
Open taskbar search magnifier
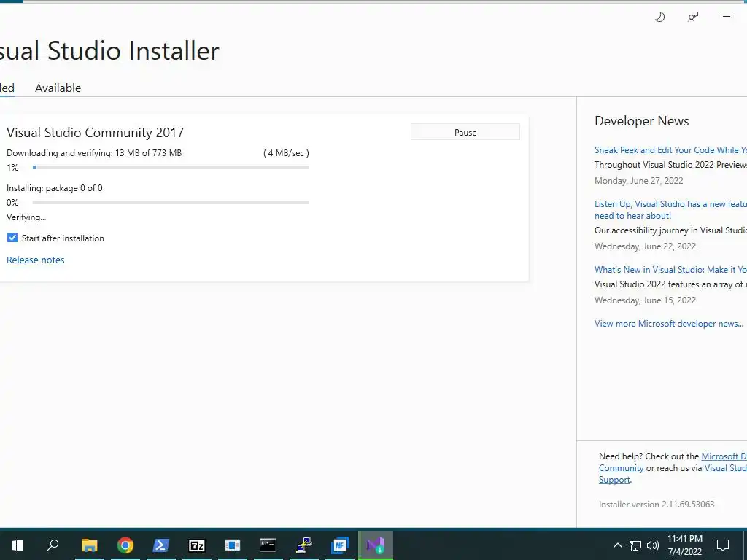[x=53, y=545]
